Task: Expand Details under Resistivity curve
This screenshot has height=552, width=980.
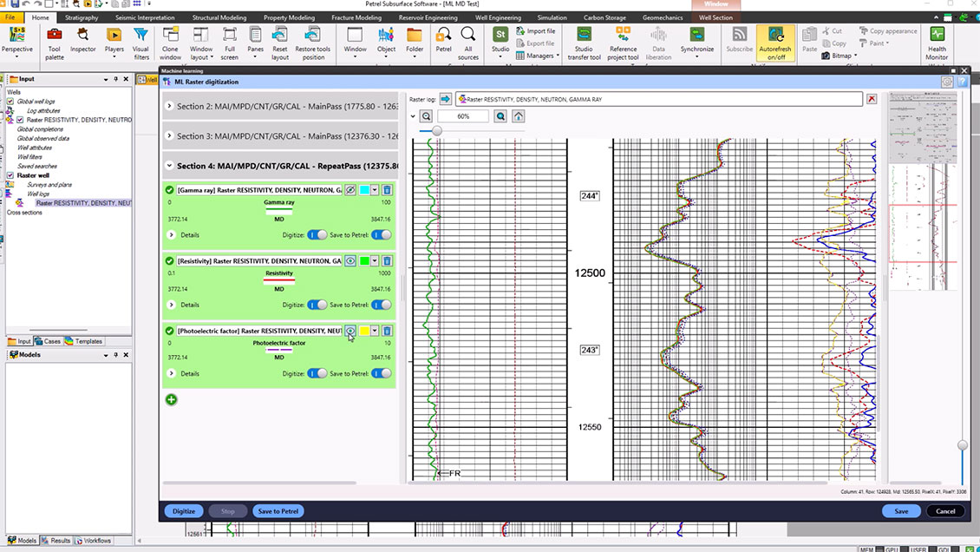Action: [171, 306]
